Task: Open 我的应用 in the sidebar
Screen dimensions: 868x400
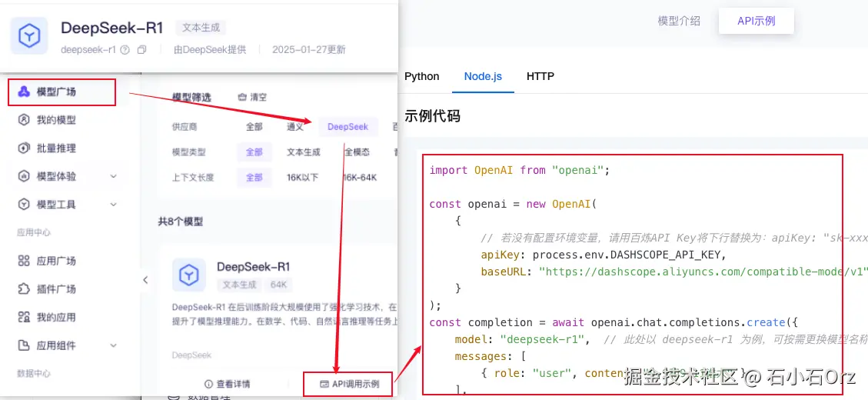Action: coord(56,318)
